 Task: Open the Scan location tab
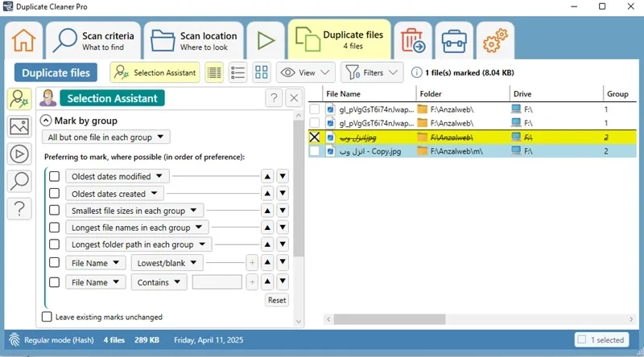194,41
